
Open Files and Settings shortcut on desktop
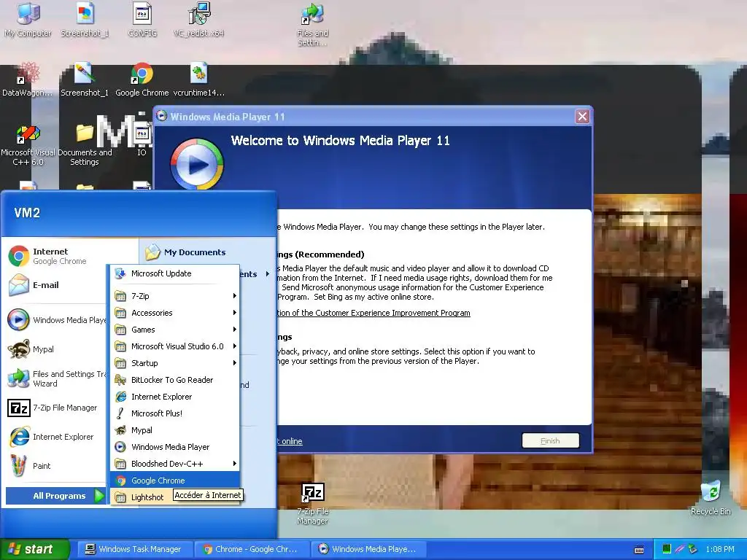(312, 25)
